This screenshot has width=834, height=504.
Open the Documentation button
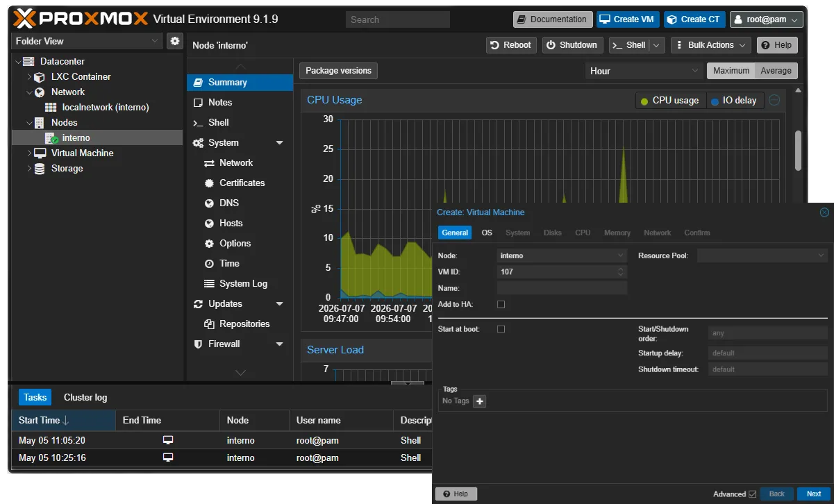point(553,19)
